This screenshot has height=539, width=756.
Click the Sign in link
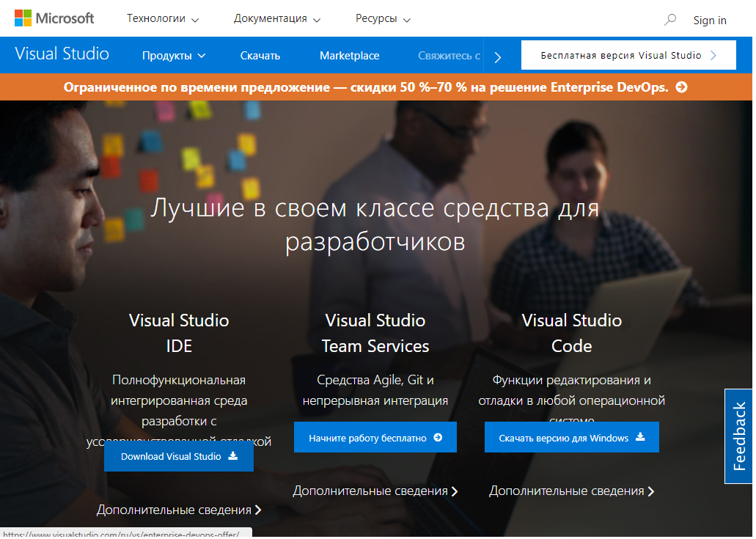point(710,21)
